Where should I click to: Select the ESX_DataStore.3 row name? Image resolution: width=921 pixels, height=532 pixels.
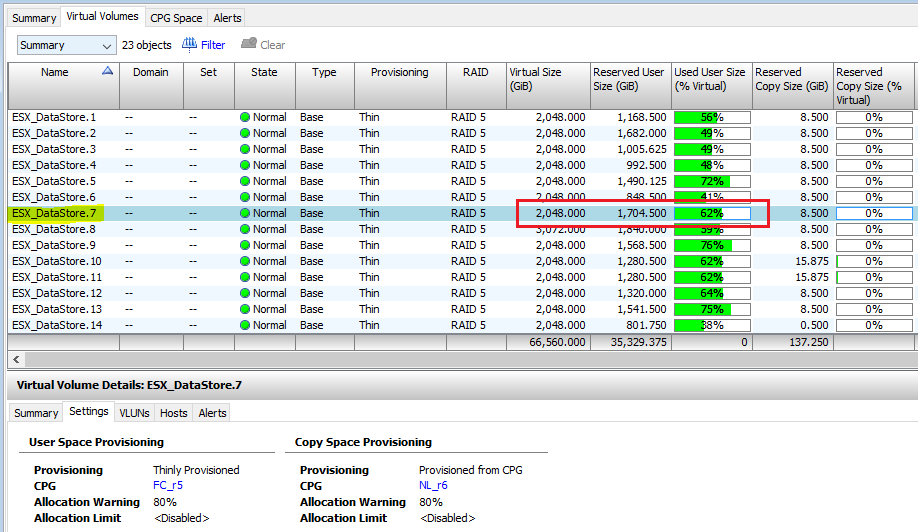click(54, 149)
